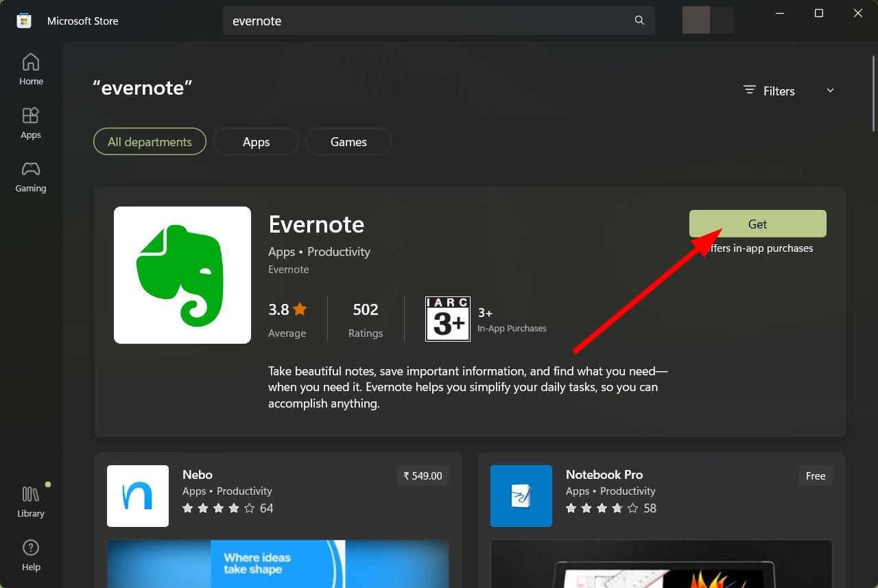Viewport: 878px width, 588px height.
Task: Select the All departments filter tab
Action: 150,142
